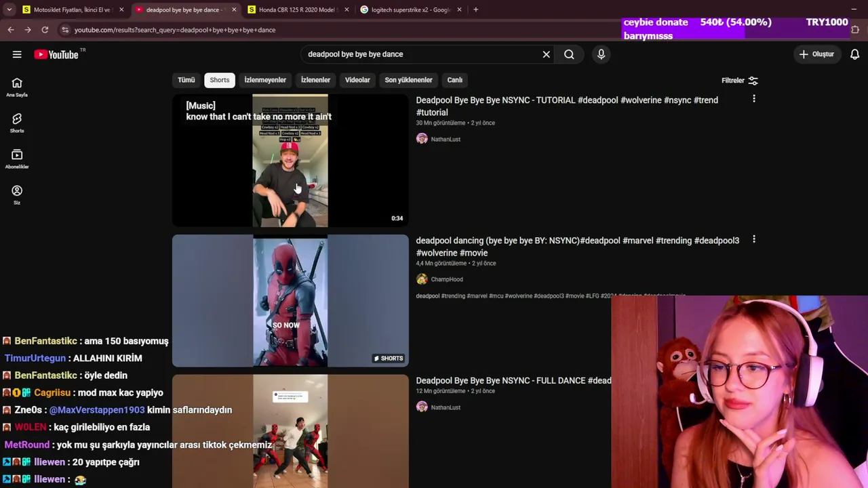Click the 4,4 Mn görüntüleme view count
This screenshot has width=868, height=488.
point(441,263)
